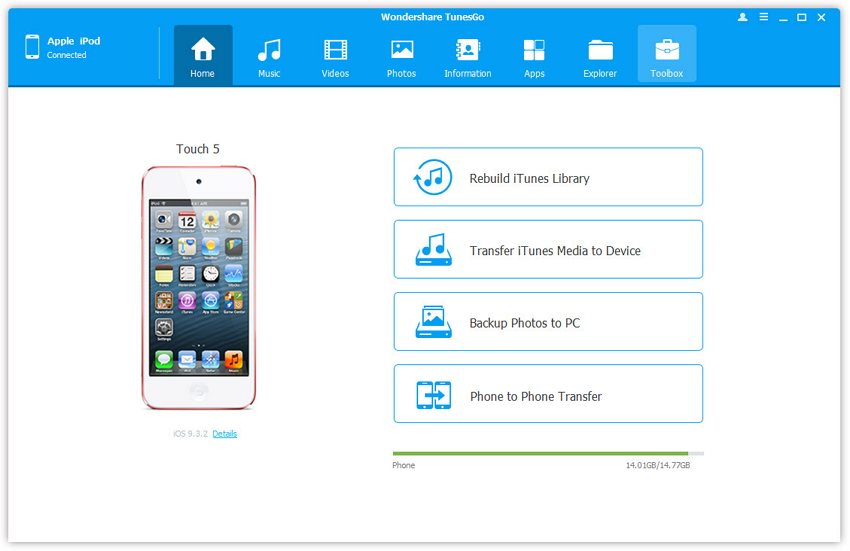Open the Information contacts icon
This screenshot has height=551, width=850.
(467, 50)
